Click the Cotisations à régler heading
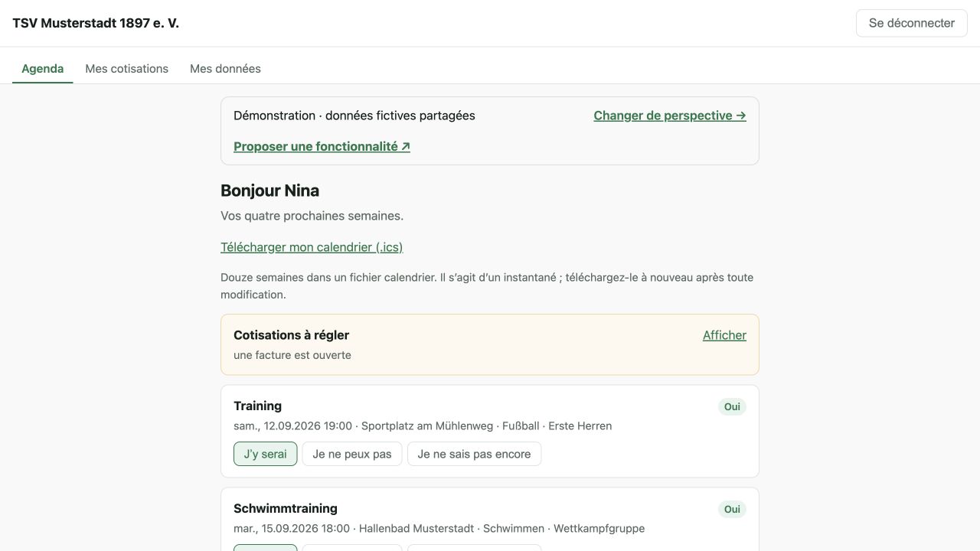Screen dimensions: 980x551 291,335
